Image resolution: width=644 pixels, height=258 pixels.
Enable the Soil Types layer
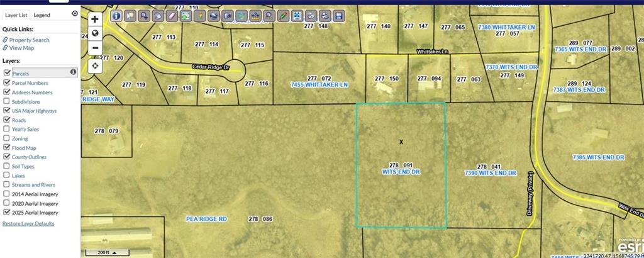(6, 166)
